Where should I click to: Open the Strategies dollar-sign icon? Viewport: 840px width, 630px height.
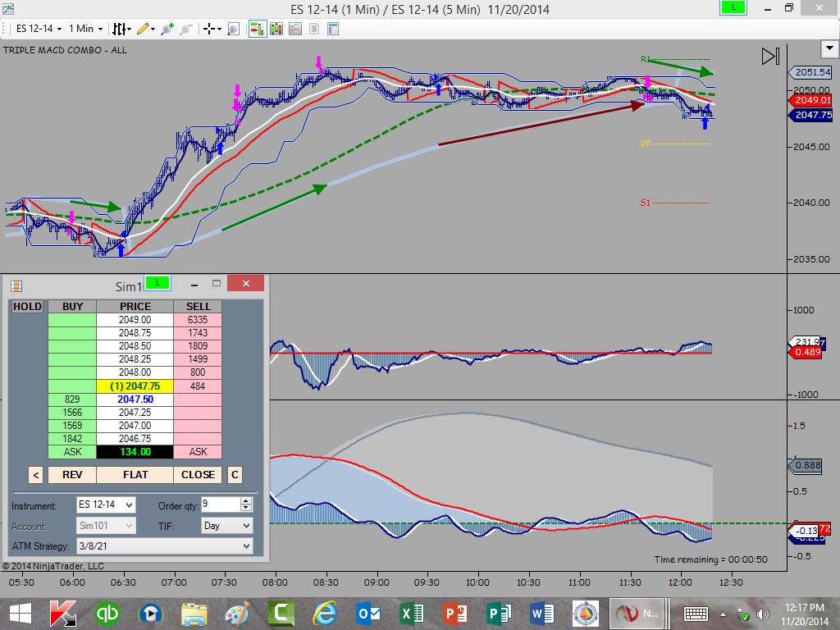tap(314, 29)
